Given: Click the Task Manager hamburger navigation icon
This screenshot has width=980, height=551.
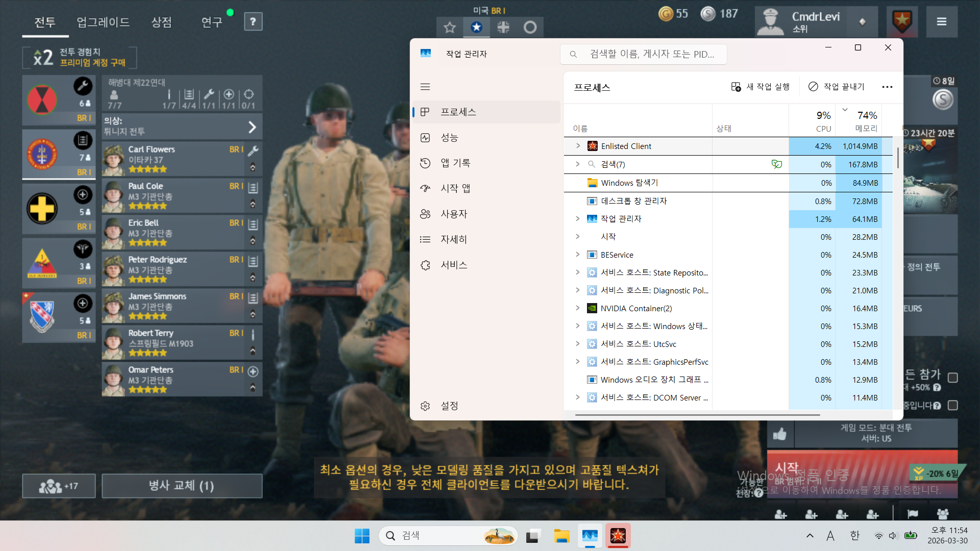Looking at the screenshot, I should pyautogui.click(x=425, y=87).
